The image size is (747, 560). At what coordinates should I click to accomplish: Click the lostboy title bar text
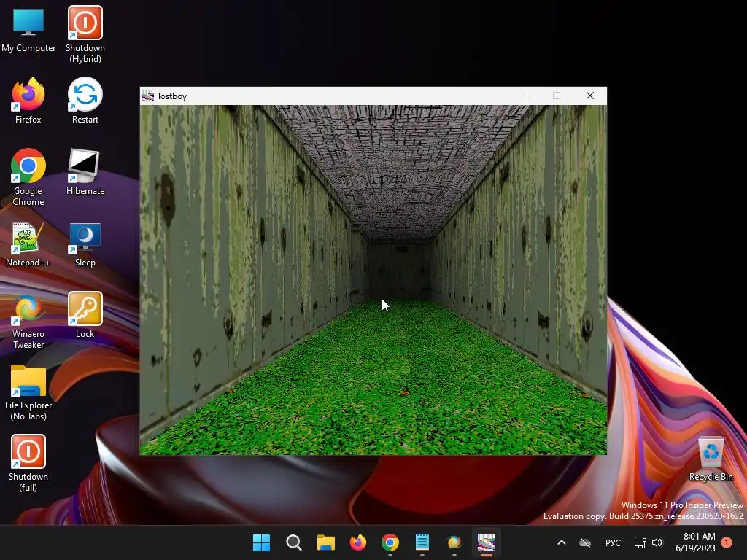pyautogui.click(x=172, y=96)
